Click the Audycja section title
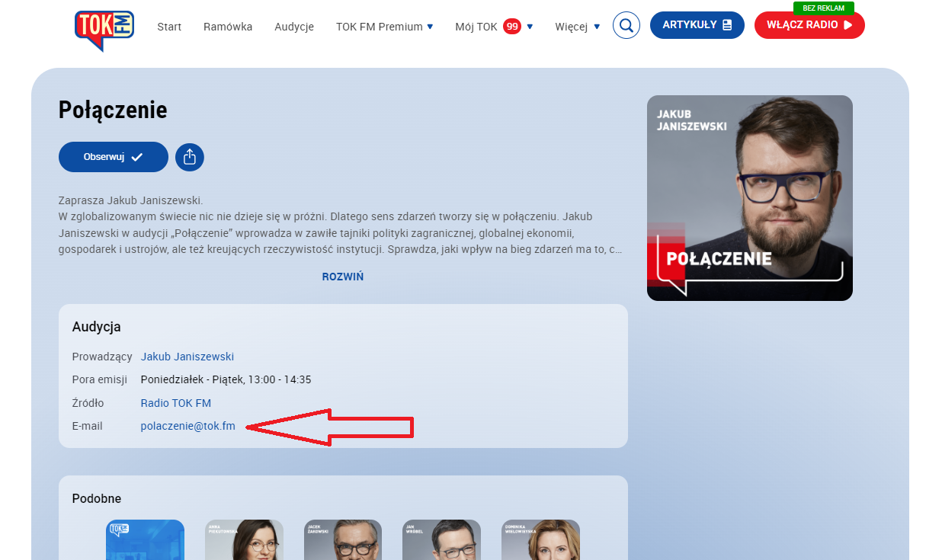942x560 pixels. click(x=97, y=327)
